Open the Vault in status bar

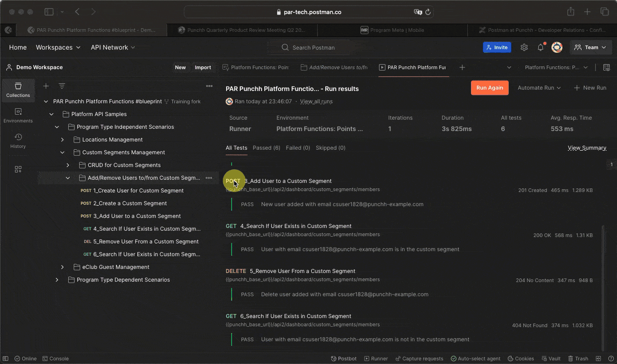coord(551,359)
